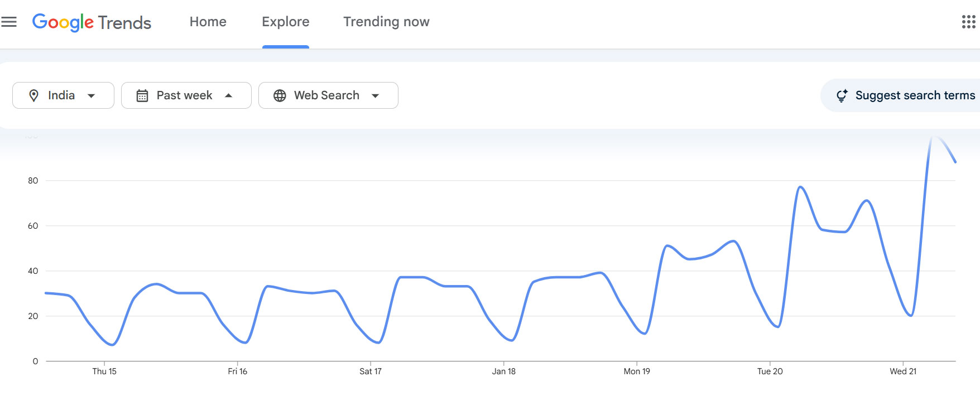The width and height of the screenshot is (980, 401).
Task: Open the Trending now section
Action: point(386,21)
